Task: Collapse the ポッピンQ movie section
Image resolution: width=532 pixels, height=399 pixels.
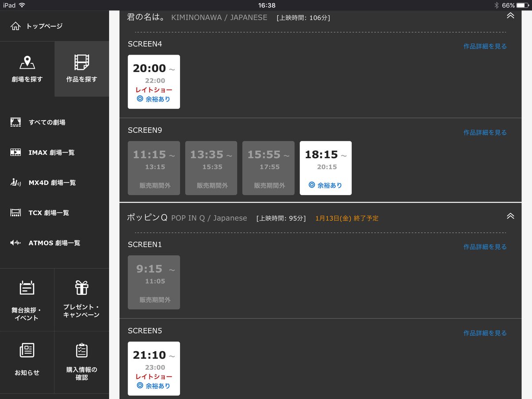Action: click(x=510, y=216)
